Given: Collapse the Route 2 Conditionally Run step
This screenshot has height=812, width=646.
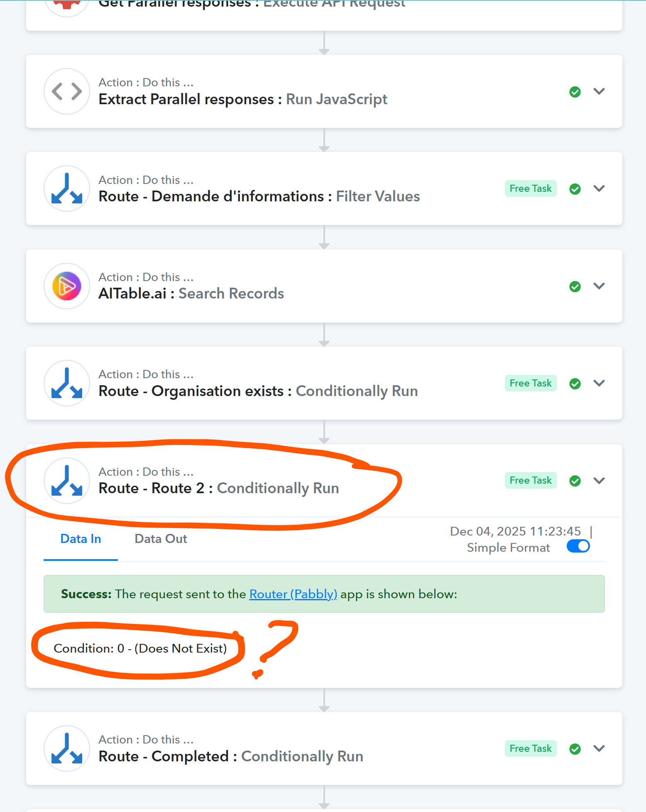Looking at the screenshot, I should 599,481.
